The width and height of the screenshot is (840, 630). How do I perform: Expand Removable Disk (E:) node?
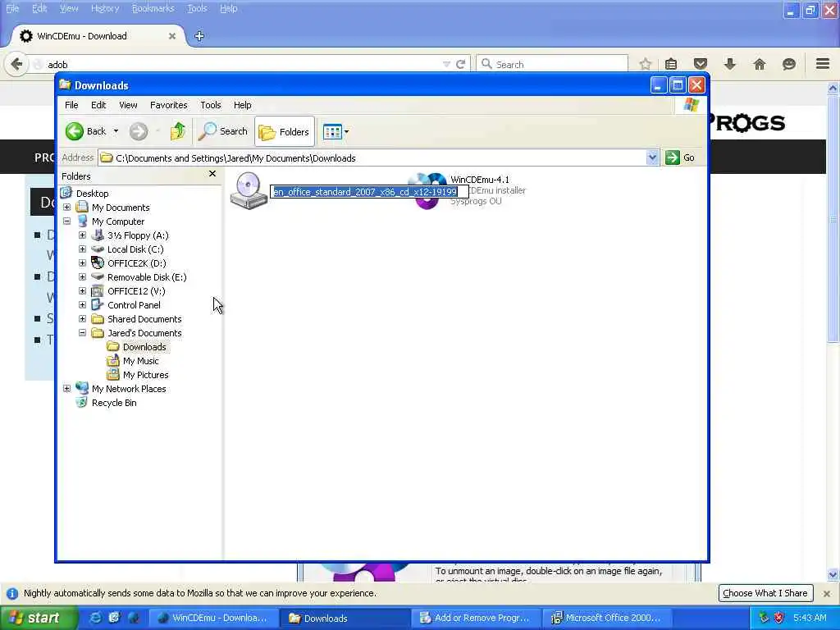[83, 277]
